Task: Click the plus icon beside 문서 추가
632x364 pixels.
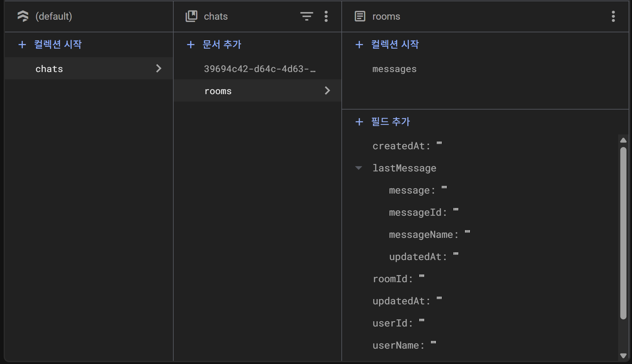Action: pyautogui.click(x=191, y=45)
